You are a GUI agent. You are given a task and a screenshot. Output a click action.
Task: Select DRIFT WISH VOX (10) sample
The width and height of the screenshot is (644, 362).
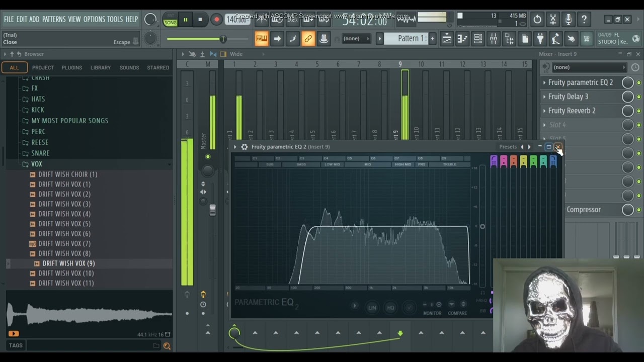(66, 273)
